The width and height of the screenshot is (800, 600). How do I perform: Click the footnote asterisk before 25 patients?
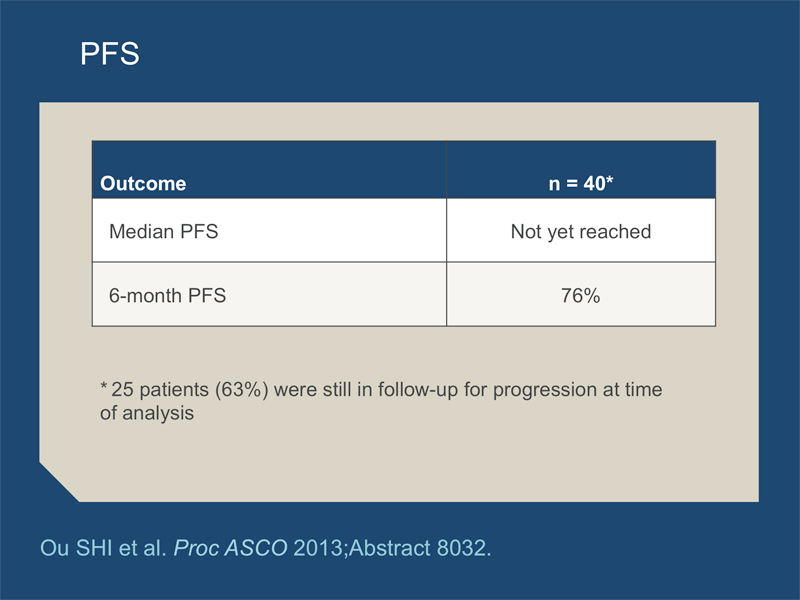point(104,386)
